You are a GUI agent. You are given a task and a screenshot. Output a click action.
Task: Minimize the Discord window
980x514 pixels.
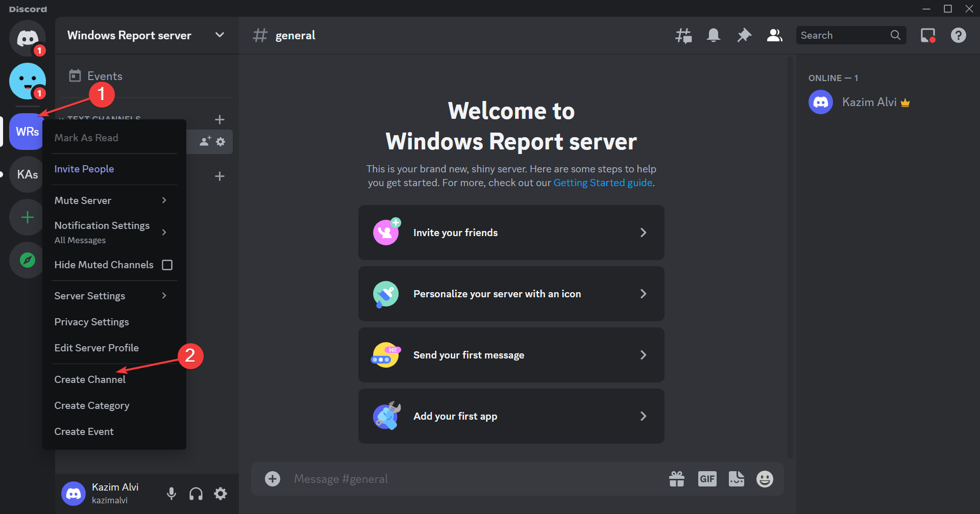(x=926, y=9)
